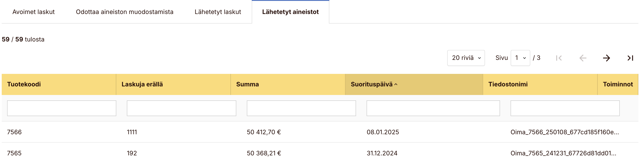
Task: Sort by the Tiedostonimi column header
Action: click(x=508, y=84)
